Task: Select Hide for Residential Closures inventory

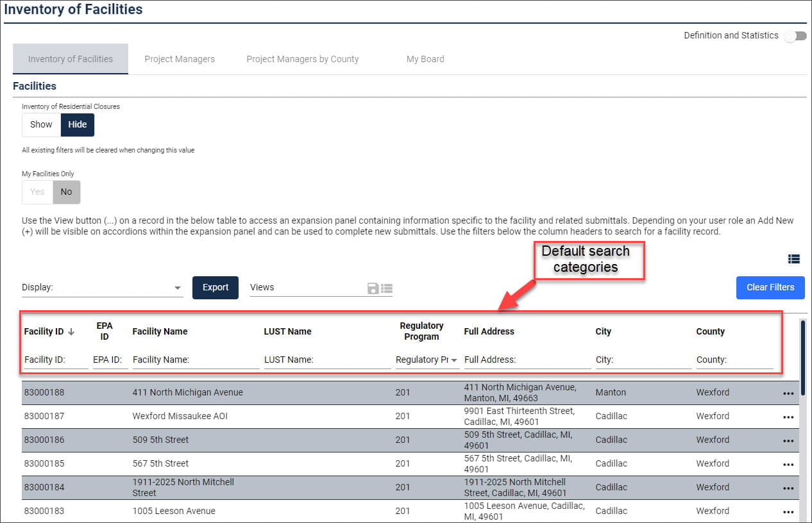Action: pos(78,125)
